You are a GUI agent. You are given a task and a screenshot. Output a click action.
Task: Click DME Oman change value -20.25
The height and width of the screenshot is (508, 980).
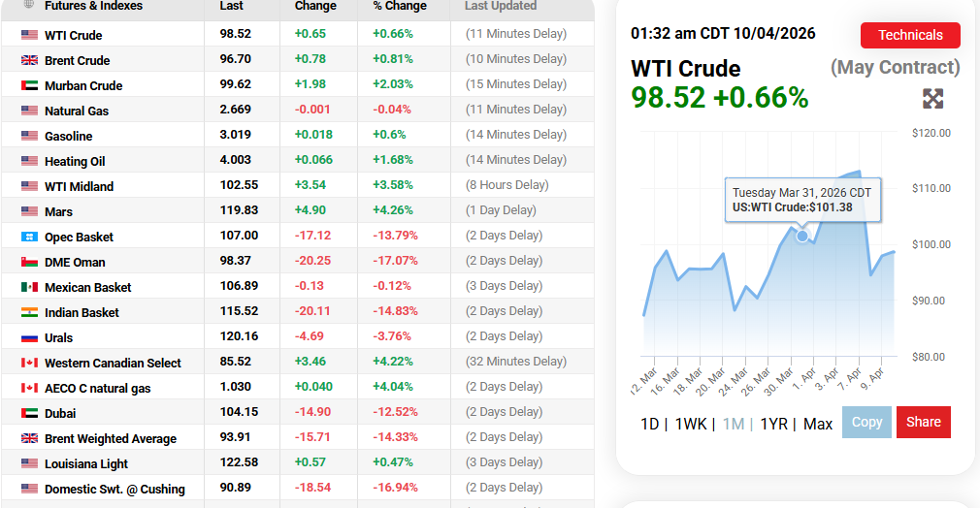[312, 261]
